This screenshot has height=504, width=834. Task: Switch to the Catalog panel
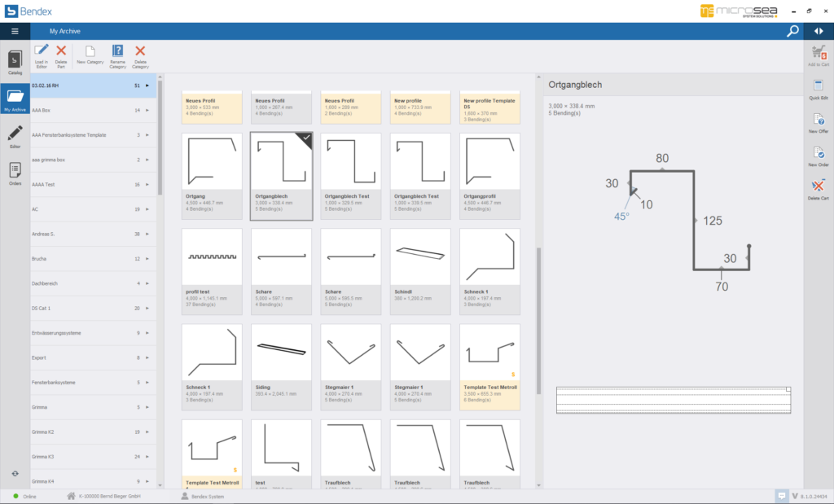coord(13,62)
